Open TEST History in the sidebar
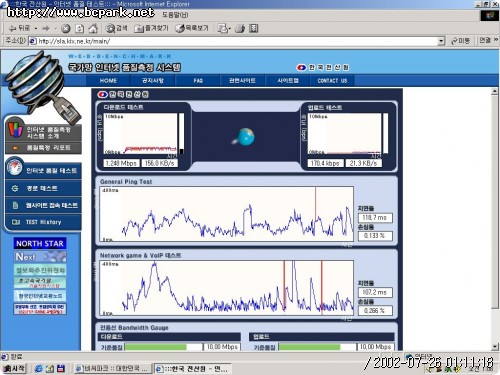This screenshot has width=500, height=375. pyautogui.click(x=43, y=222)
